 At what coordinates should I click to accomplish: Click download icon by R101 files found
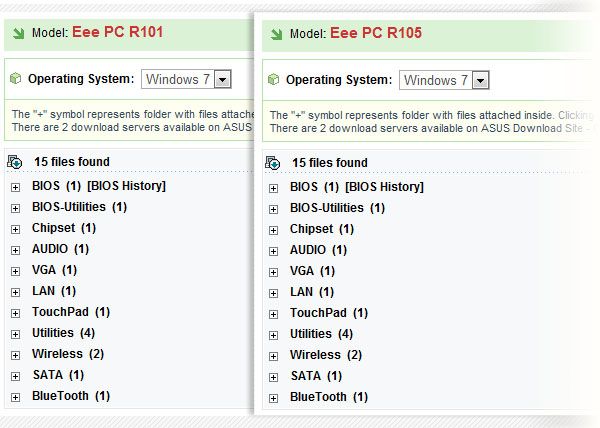pos(15,162)
